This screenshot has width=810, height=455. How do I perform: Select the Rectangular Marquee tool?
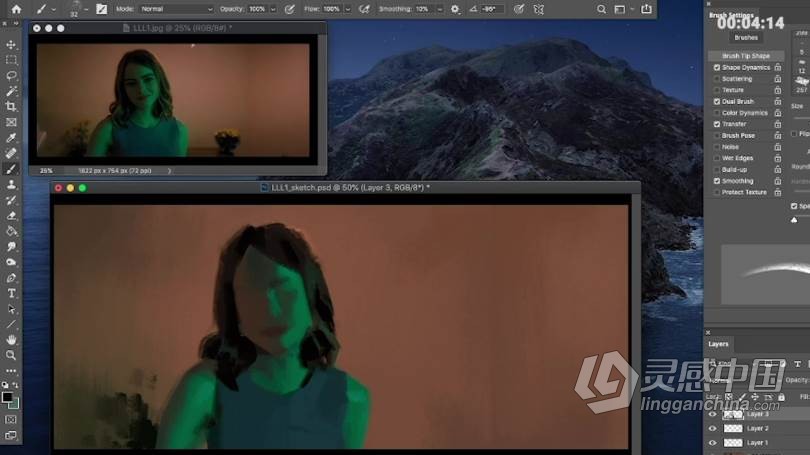click(x=11, y=60)
